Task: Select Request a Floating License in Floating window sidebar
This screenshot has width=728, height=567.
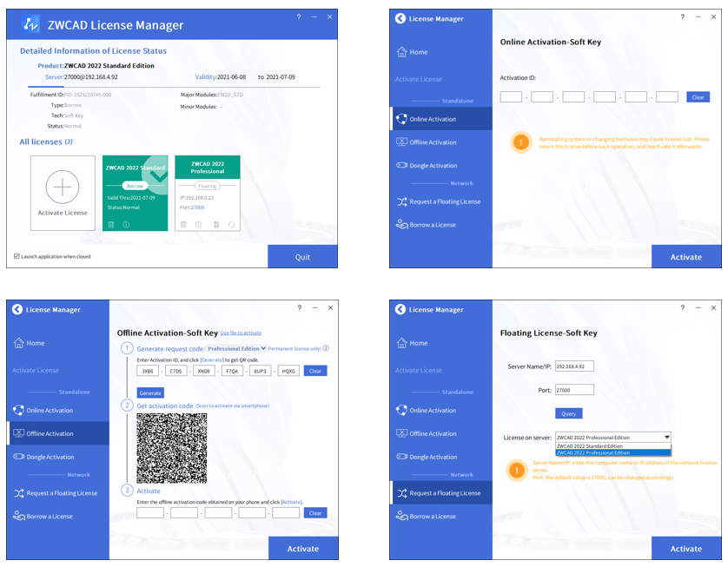Action: (441, 493)
